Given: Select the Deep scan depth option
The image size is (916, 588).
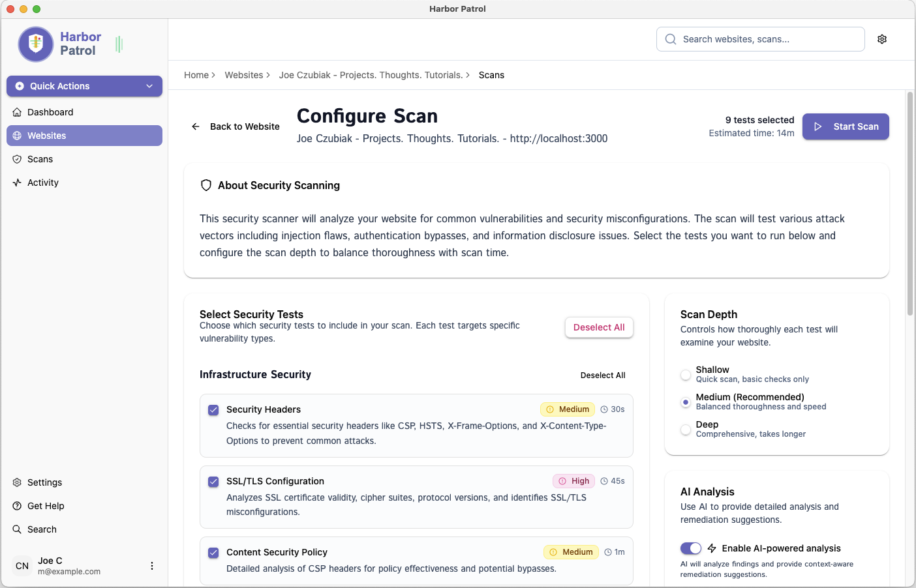Looking at the screenshot, I should coord(686,430).
